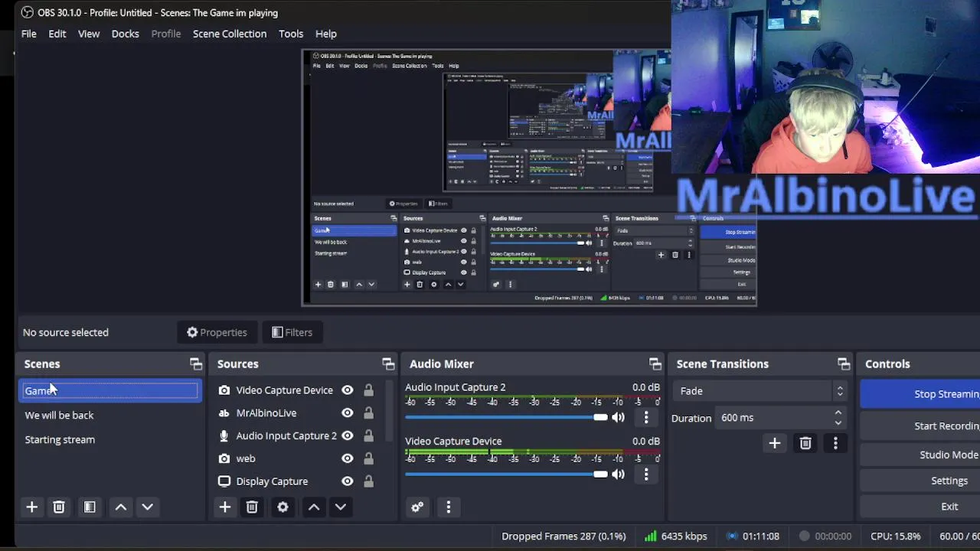Click the OBS preview canvas thumbnail

[x=529, y=178]
